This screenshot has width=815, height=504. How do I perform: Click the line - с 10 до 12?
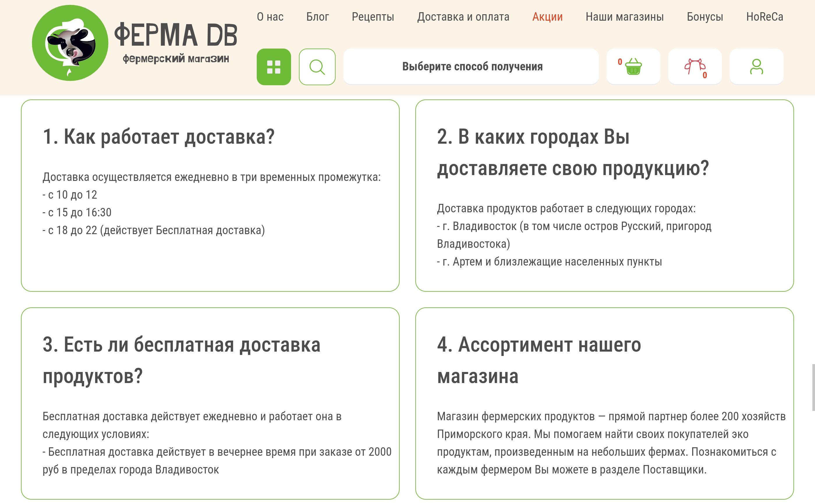pyautogui.click(x=70, y=195)
